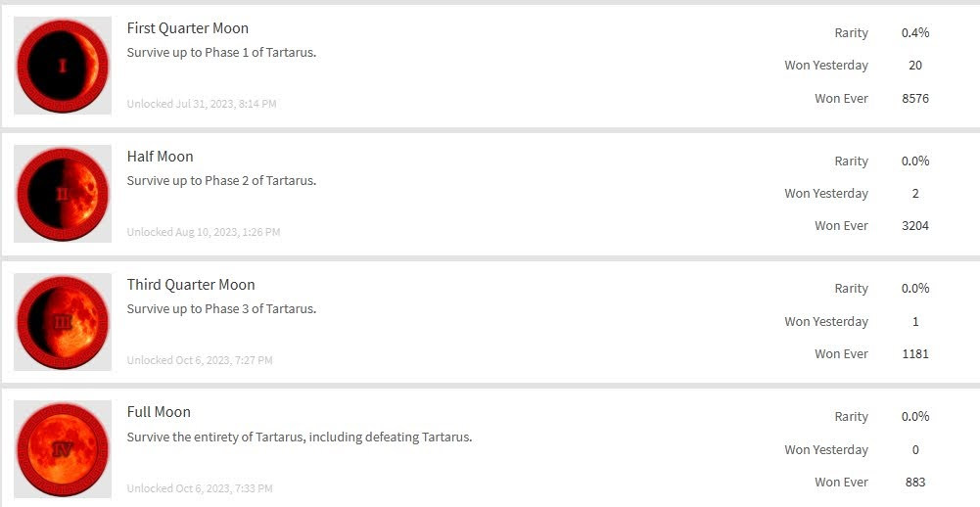
Task: Click the Third Quarter Moon badge icon
Action: tap(63, 322)
